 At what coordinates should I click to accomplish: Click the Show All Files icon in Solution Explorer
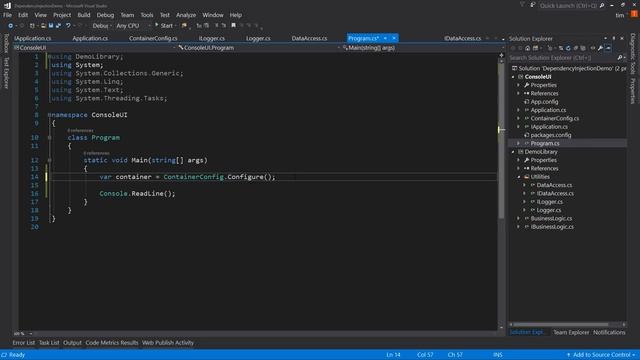583,48
